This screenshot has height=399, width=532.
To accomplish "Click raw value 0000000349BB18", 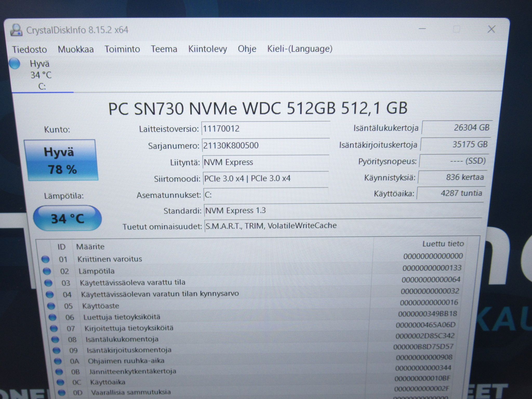I will pos(427,314).
